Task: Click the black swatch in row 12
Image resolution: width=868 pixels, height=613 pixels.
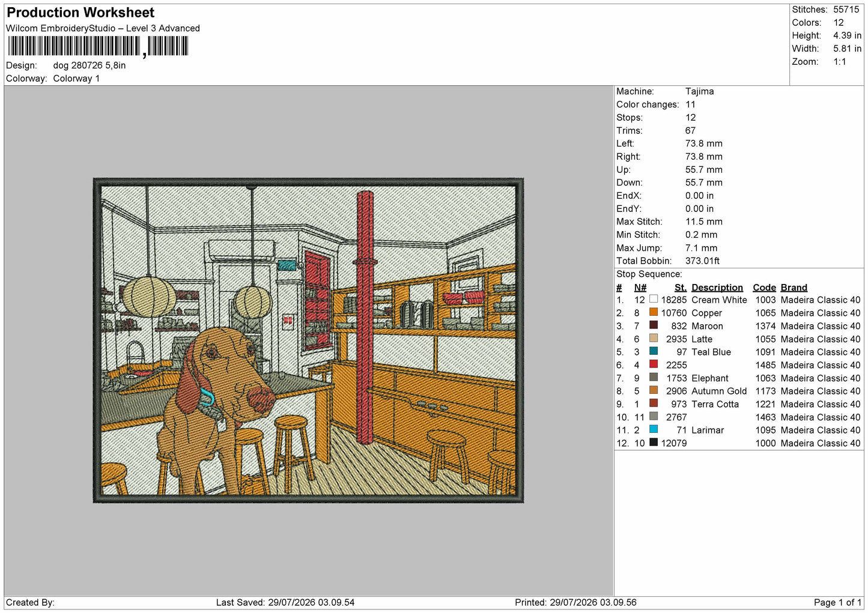Action: (654, 442)
